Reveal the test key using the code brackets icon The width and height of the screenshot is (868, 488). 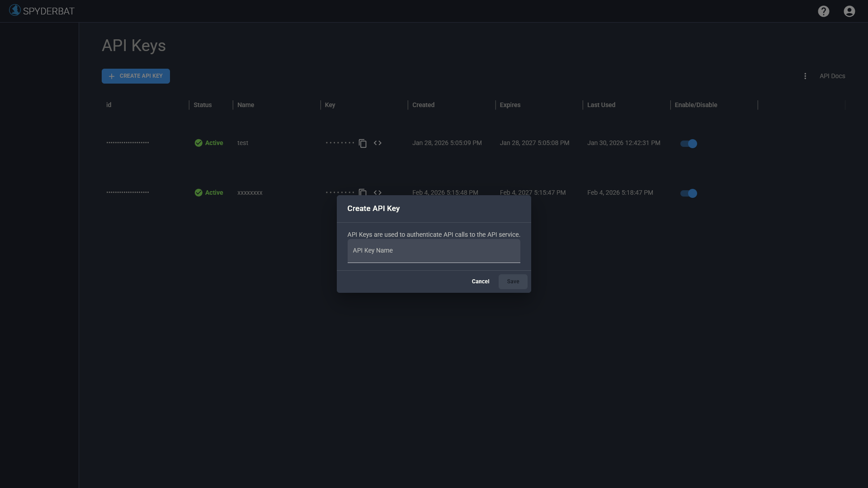click(x=378, y=143)
